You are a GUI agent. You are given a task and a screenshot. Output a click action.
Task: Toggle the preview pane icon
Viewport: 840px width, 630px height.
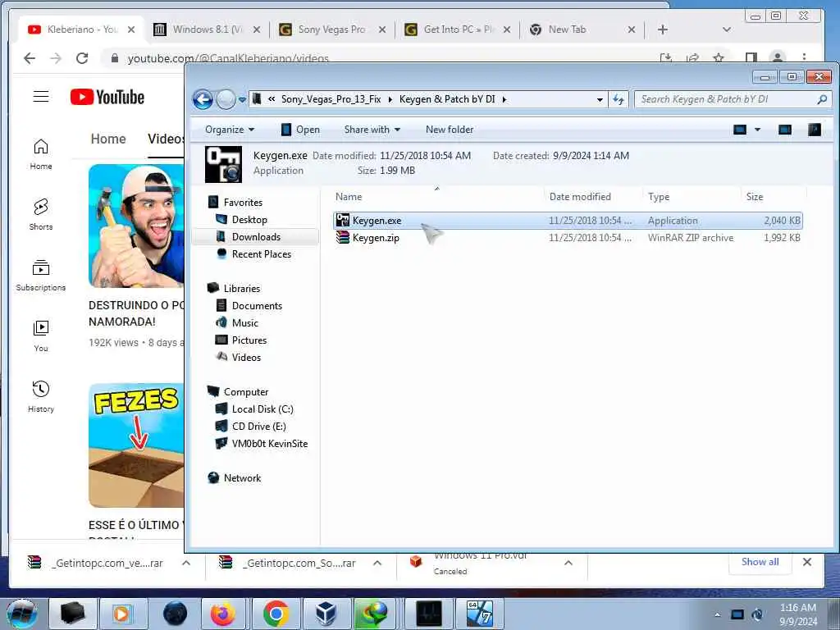point(785,130)
